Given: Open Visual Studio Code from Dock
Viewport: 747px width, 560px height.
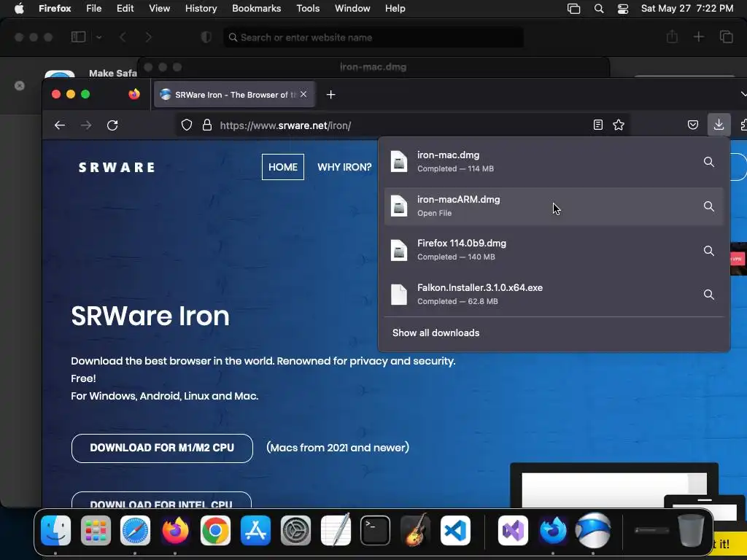Looking at the screenshot, I should pos(455,530).
